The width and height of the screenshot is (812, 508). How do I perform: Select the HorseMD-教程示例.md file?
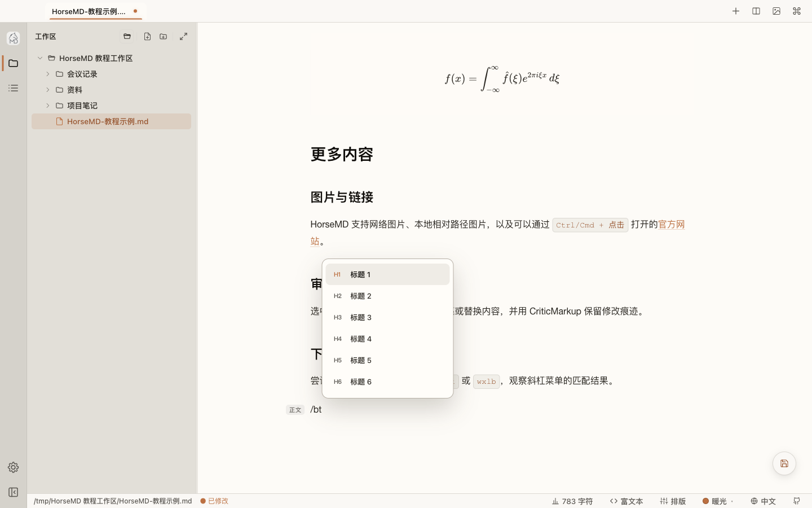[x=111, y=121]
